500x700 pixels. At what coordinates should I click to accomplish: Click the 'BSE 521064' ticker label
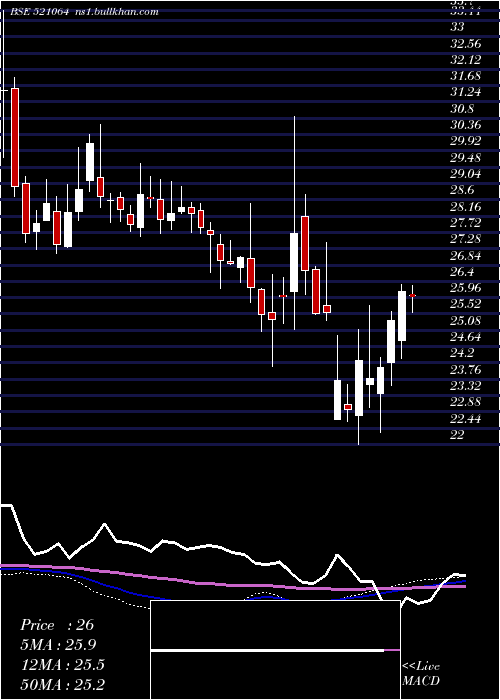(x=39, y=12)
